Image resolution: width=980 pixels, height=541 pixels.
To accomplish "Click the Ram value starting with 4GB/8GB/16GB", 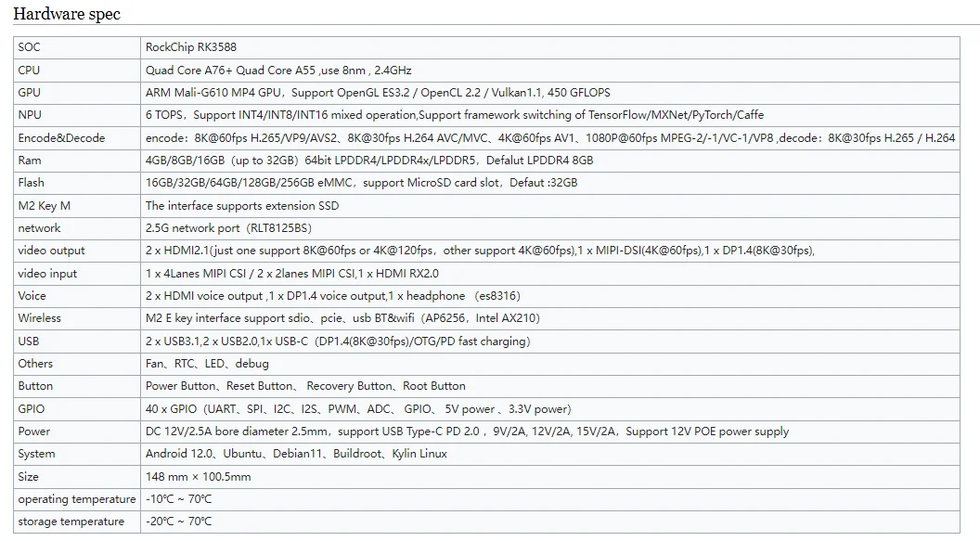I will coord(369,161).
